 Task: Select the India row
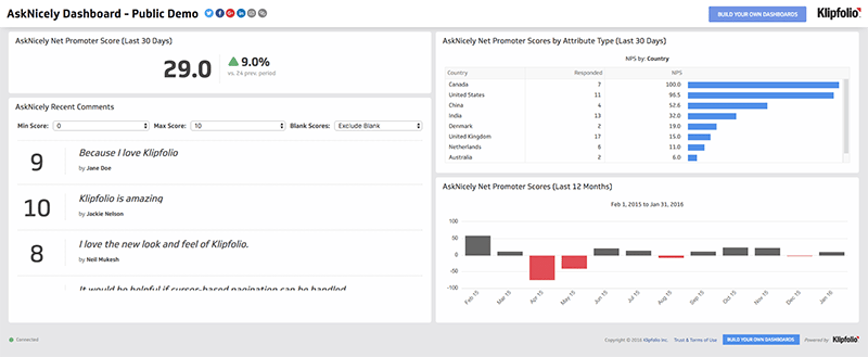point(644,116)
